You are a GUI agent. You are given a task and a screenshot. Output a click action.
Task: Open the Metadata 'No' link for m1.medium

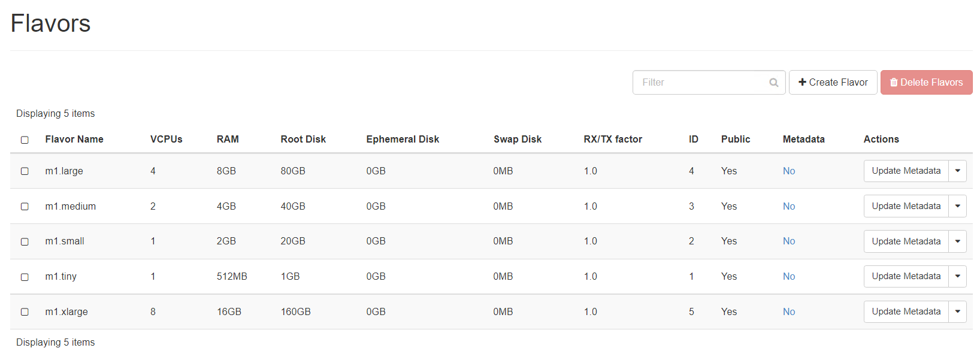pyautogui.click(x=788, y=206)
